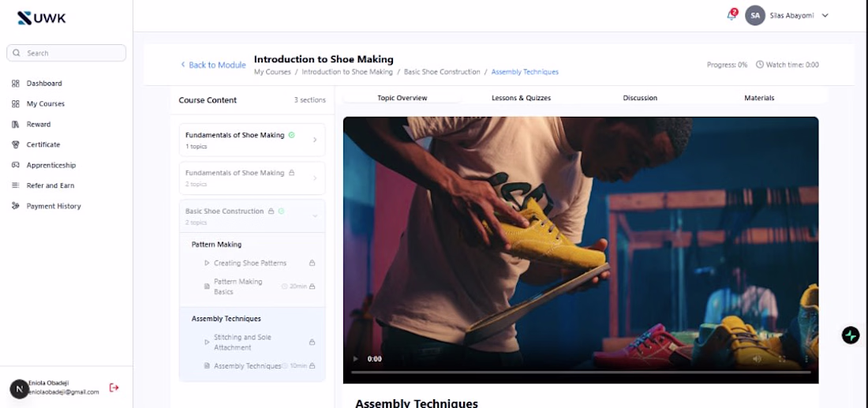Click play icon beside Creating Shoe Patterns

(x=207, y=263)
